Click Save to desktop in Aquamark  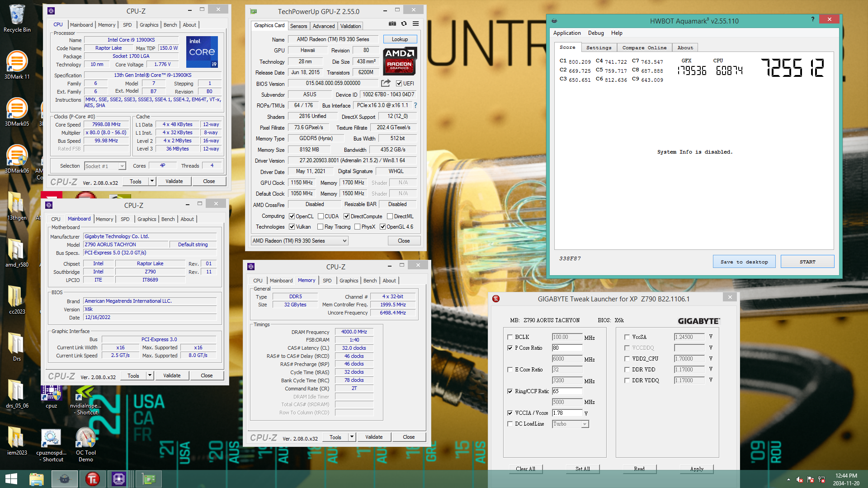click(744, 262)
